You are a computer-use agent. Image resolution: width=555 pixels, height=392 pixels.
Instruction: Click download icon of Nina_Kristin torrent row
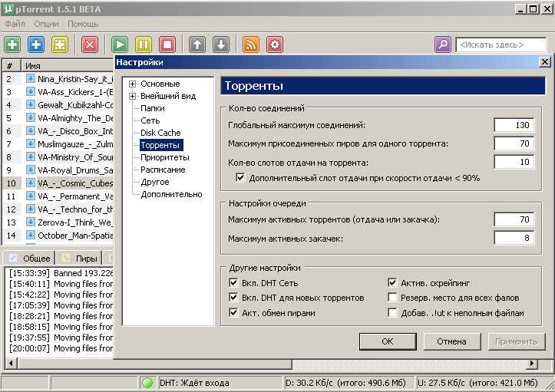point(31,78)
